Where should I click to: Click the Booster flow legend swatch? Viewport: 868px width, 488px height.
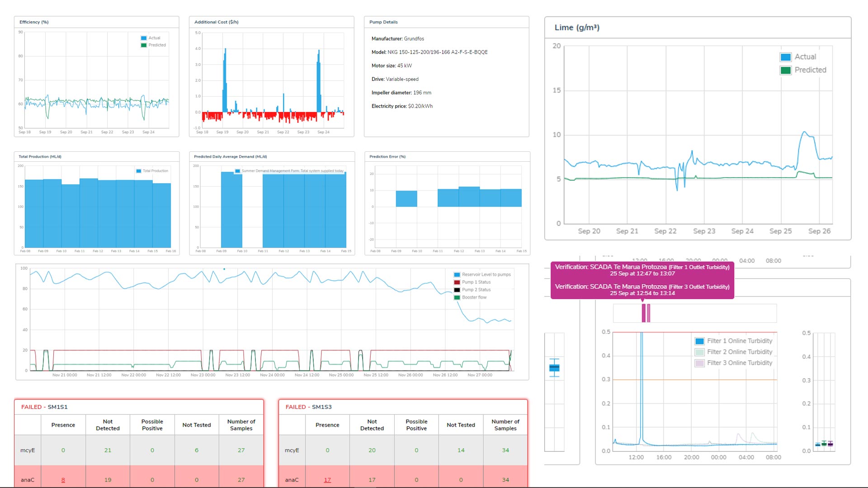click(x=457, y=298)
